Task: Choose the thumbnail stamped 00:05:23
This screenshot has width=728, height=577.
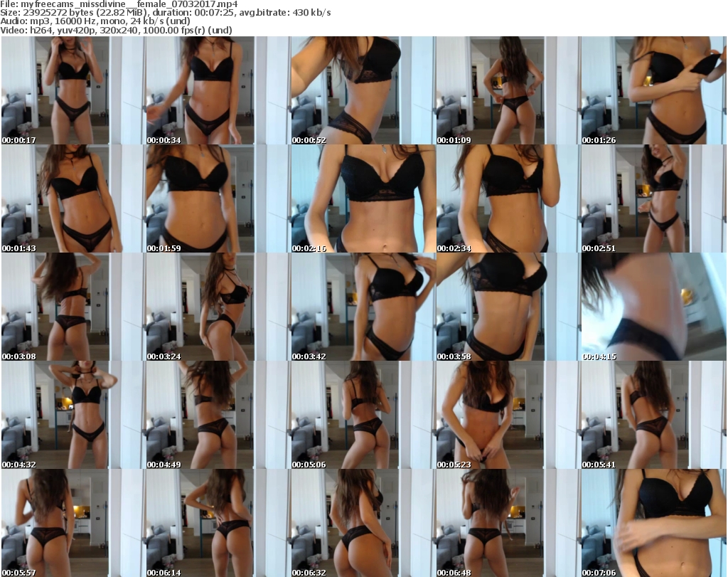Action: [508, 415]
